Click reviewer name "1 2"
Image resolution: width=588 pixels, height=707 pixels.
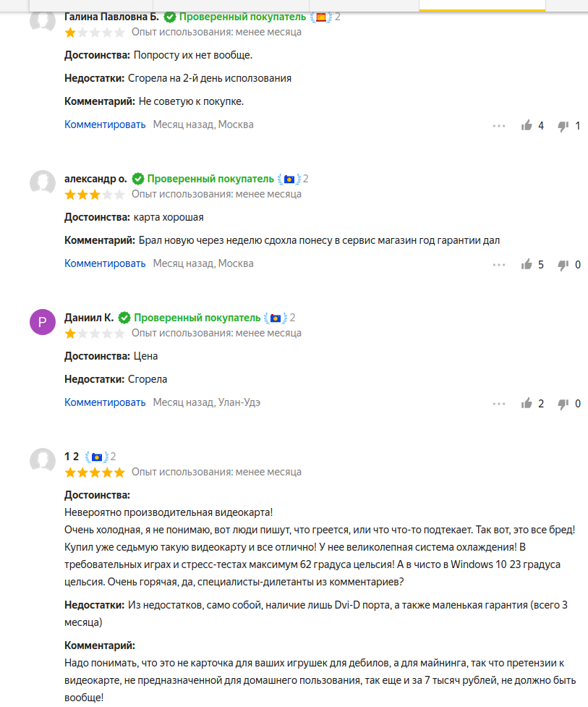(71, 457)
